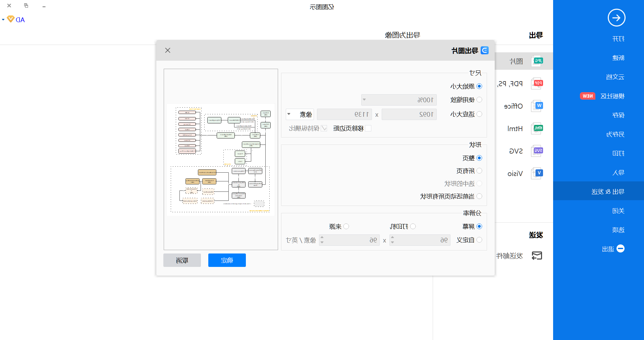The width and height of the screenshot is (644, 340).
Task: Click the back arrow circle icon
Action: (x=616, y=18)
